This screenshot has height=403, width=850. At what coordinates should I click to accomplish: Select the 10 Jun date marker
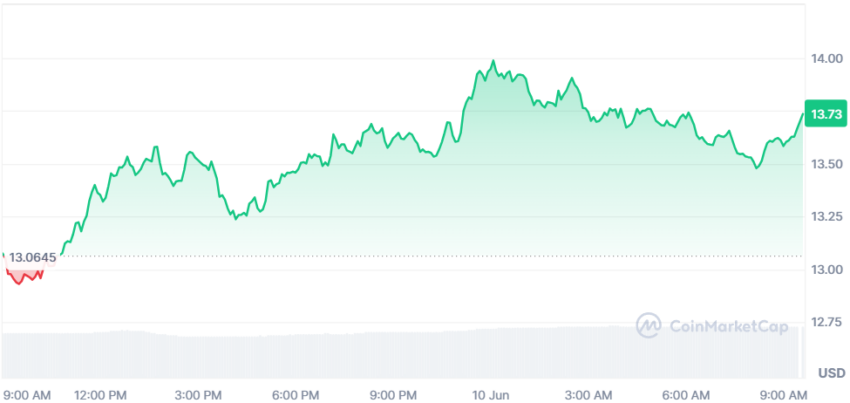pos(487,393)
